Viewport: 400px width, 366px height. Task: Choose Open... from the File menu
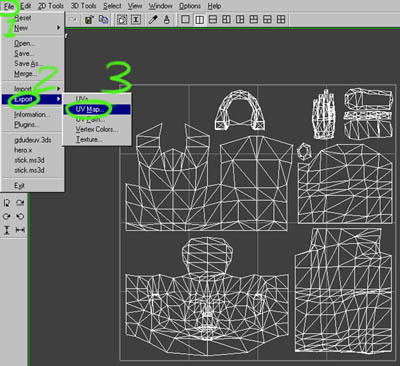click(33, 43)
